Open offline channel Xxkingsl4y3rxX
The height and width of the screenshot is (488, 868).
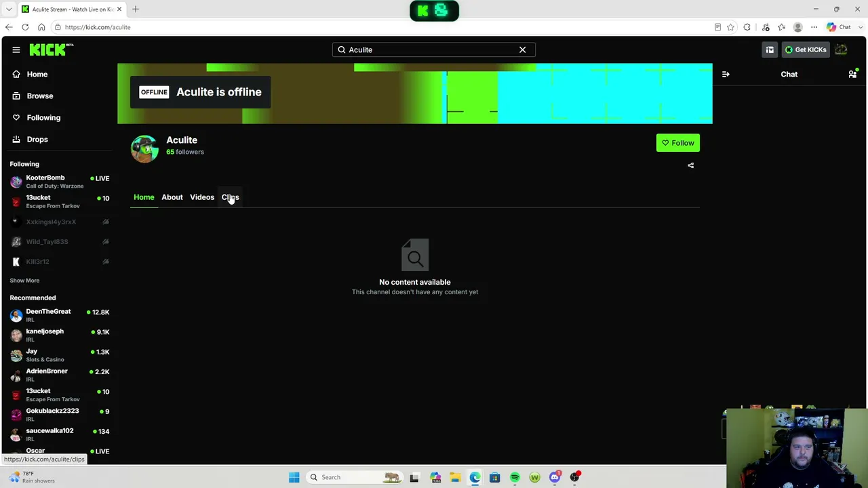pos(60,222)
